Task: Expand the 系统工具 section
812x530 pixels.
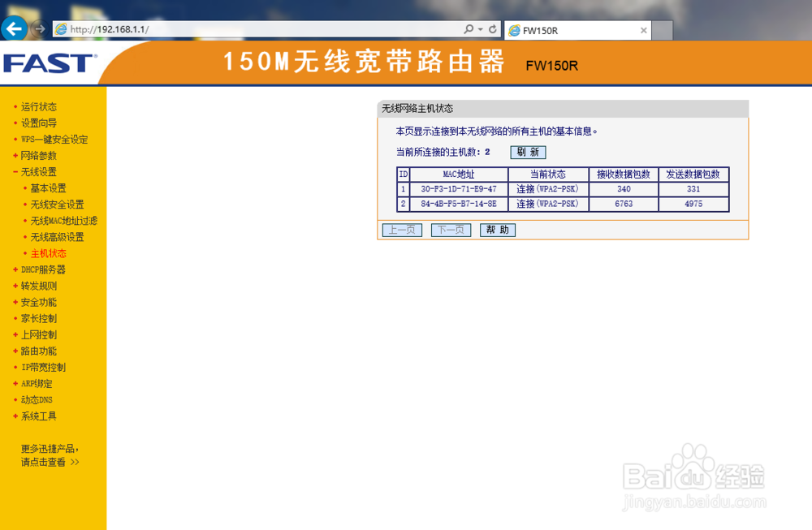Action: coord(38,416)
